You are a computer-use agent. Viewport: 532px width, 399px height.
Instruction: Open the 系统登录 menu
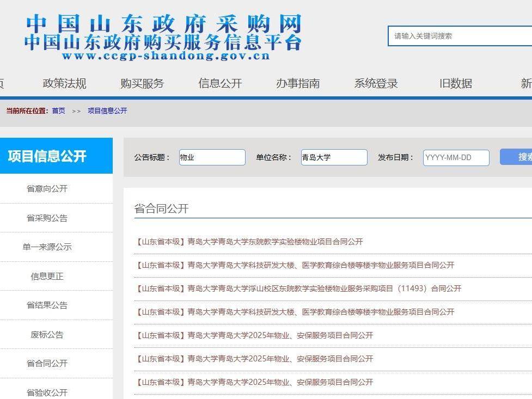(x=376, y=83)
